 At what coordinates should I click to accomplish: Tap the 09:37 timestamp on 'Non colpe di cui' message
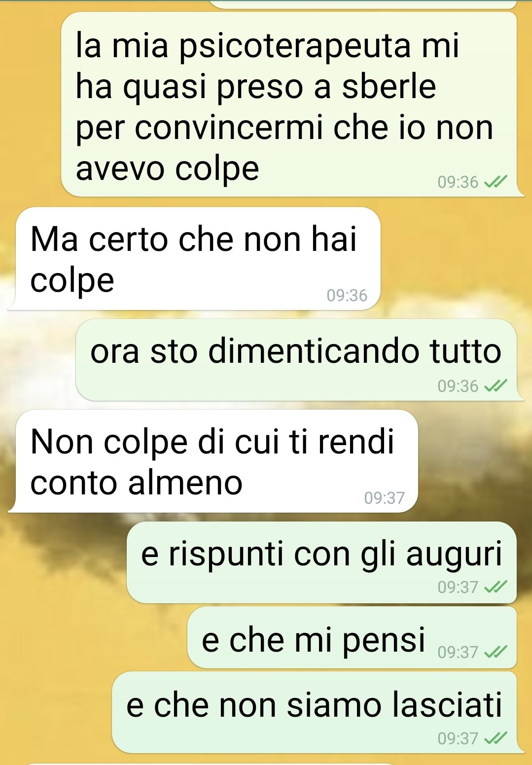coord(385,498)
